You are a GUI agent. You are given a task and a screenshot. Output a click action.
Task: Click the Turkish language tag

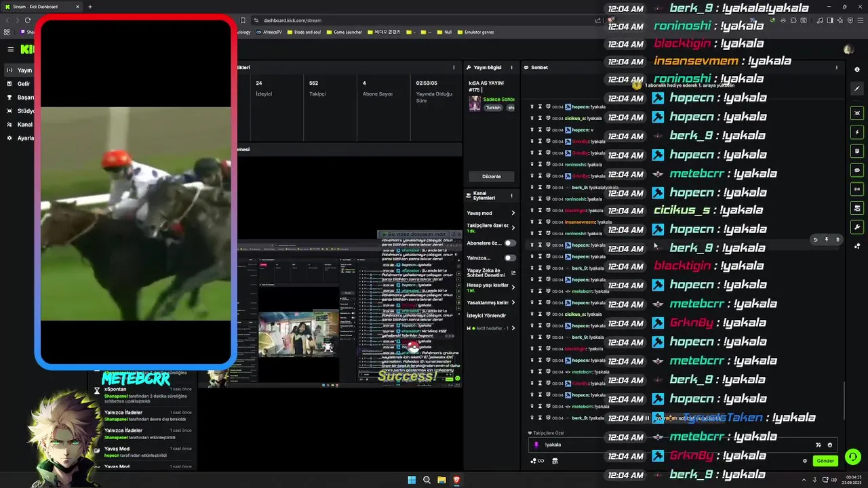493,108
